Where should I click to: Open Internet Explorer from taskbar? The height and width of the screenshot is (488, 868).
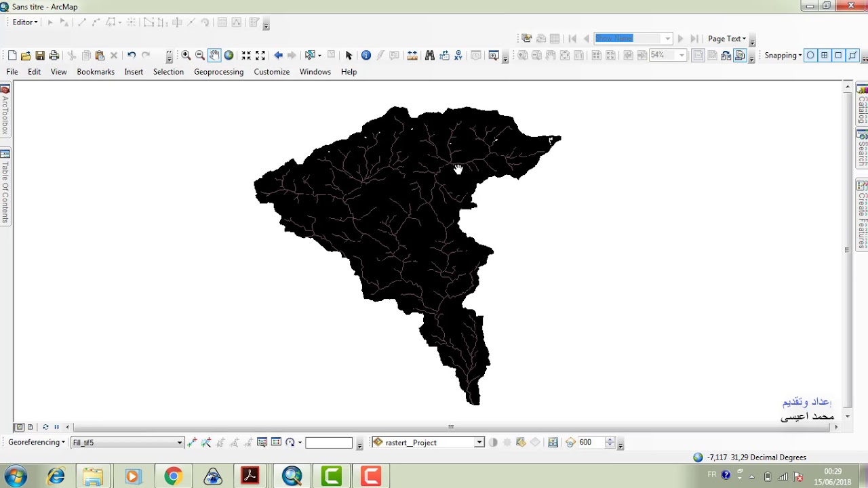56,476
